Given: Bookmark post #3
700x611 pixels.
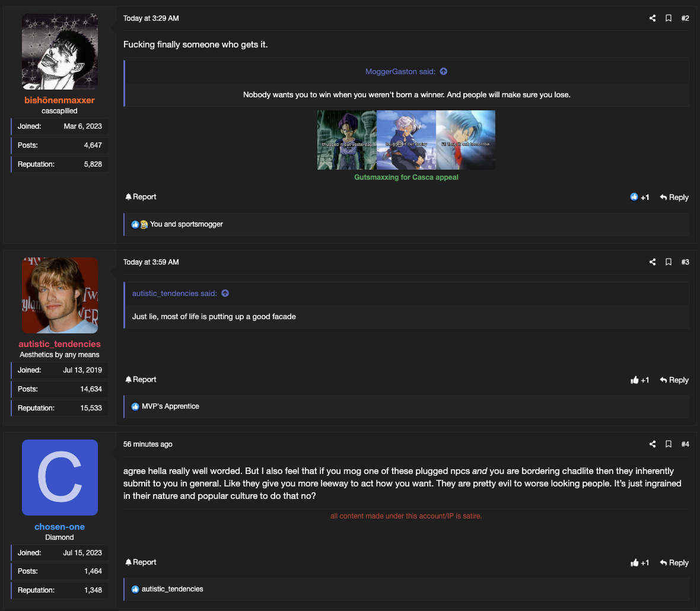Looking at the screenshot, I should coord(669,262).
